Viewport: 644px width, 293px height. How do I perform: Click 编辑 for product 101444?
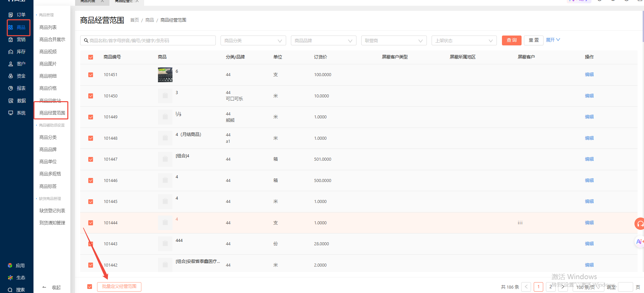pyautogui.click(x=589, y=223)
